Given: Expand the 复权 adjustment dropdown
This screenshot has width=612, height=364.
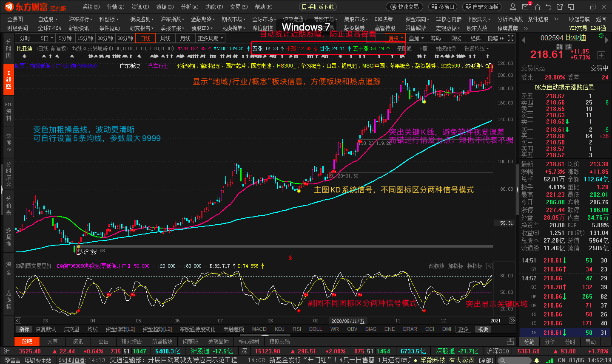Looking at the screenshot, I should tap(396, 38).
